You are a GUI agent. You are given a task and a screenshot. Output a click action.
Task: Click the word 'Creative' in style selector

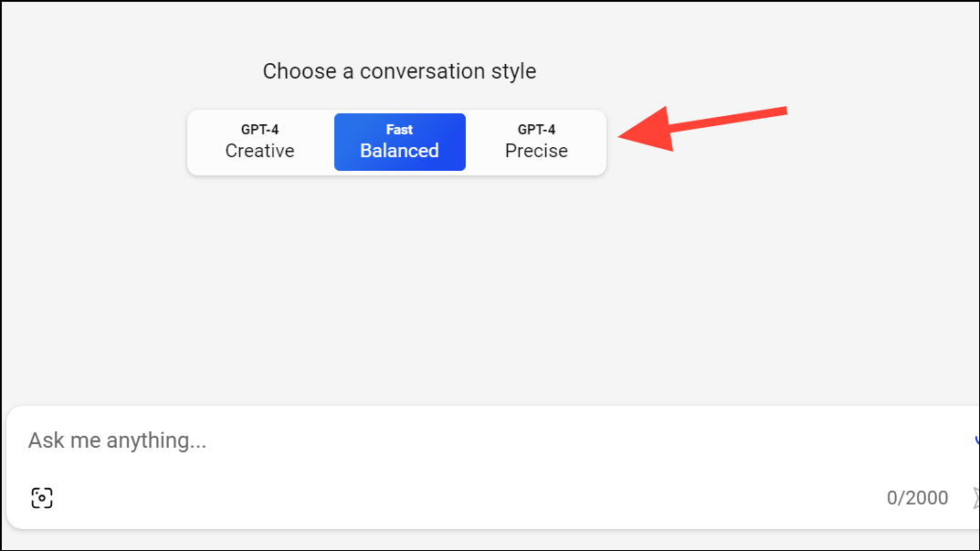click(260, 152)
